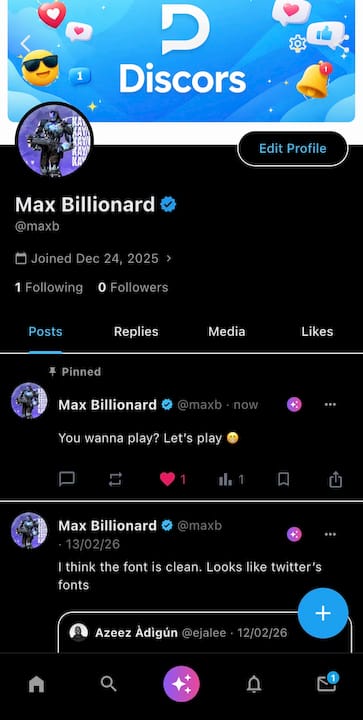Share the pinned post using share icon

(x=335, y=479)
